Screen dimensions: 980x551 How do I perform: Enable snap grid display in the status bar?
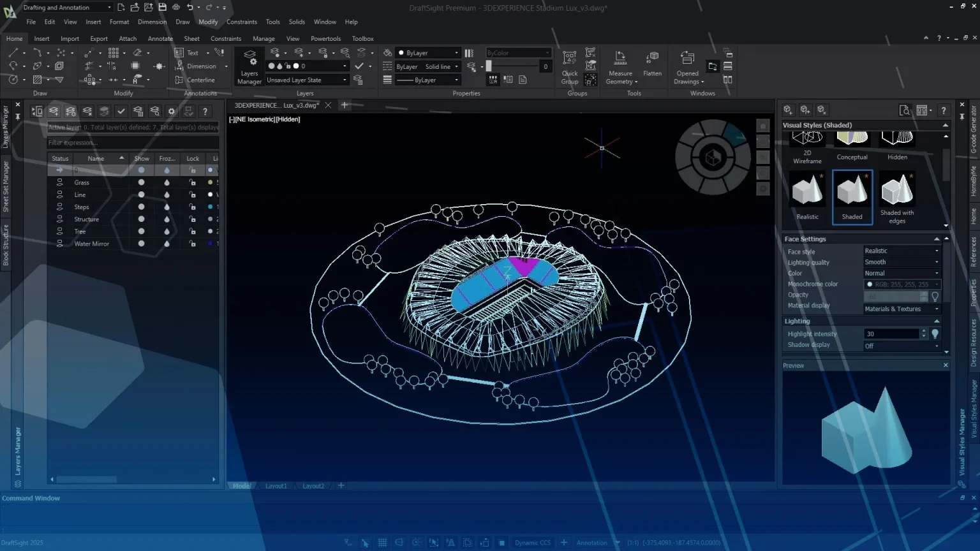[x=382, y=541]
